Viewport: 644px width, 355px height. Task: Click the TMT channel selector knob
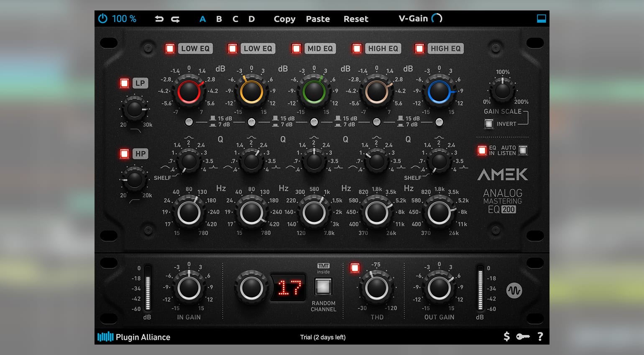pos(251,288)
